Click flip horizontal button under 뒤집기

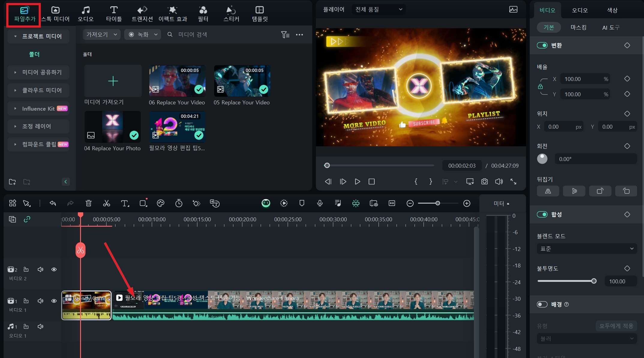(x=548, y=191)
